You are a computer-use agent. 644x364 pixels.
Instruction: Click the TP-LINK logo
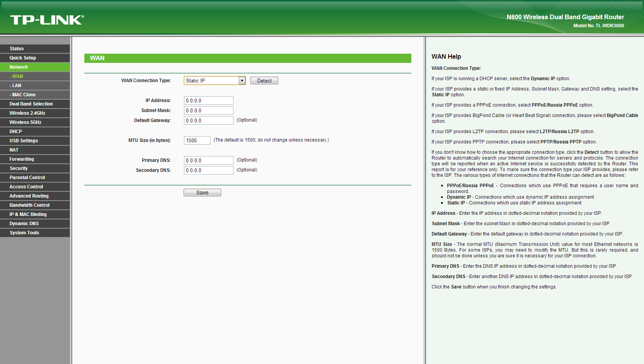47,20
